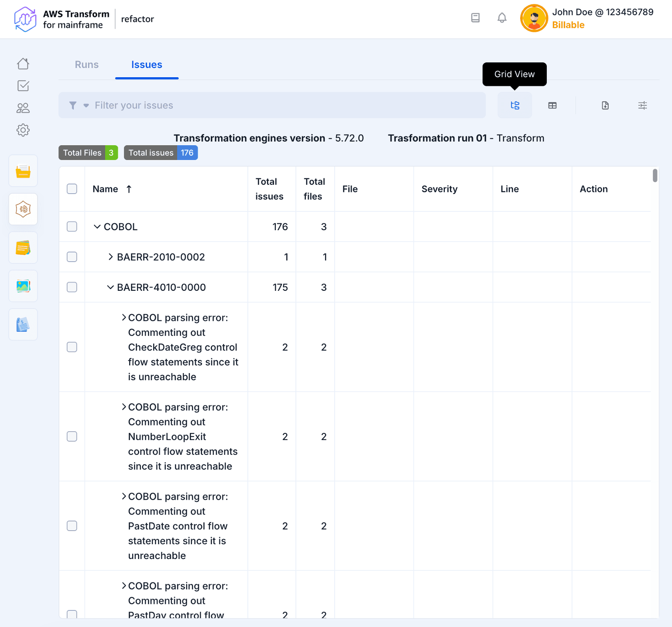
Task: Click the John Doe user avatar
Action: (534, 18)
